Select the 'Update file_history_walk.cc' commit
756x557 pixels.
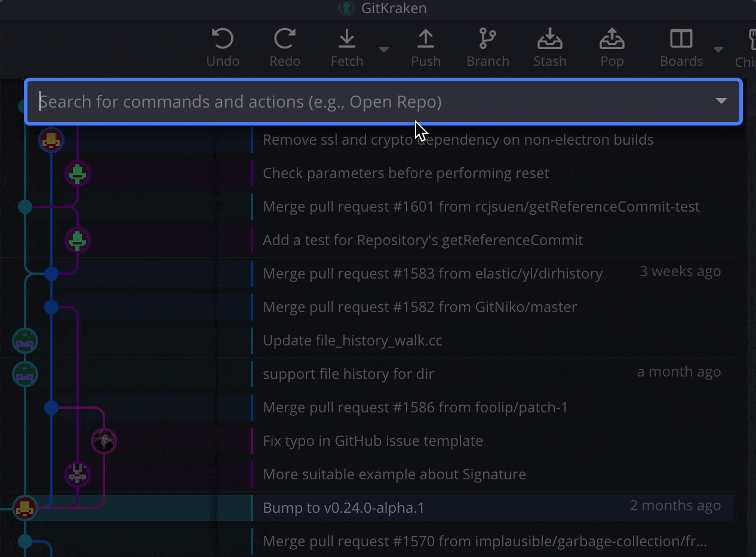click(x=352, y=341)
